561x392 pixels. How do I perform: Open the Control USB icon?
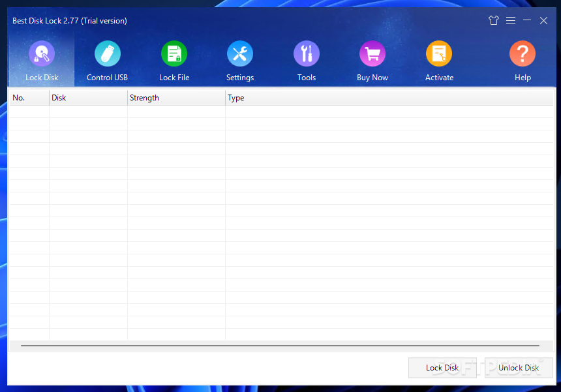tap(108, 53)
